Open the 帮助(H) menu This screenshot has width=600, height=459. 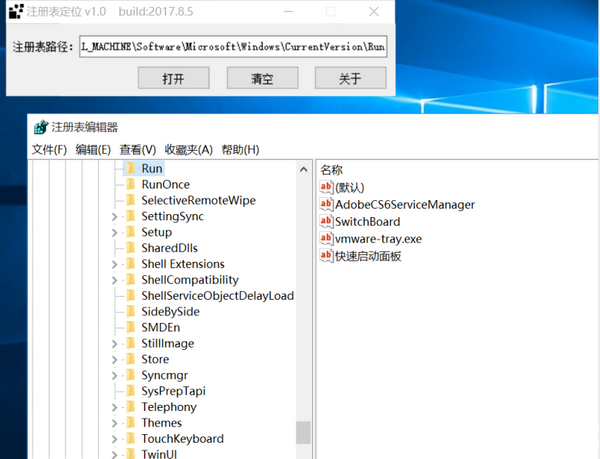coord(240,150)
